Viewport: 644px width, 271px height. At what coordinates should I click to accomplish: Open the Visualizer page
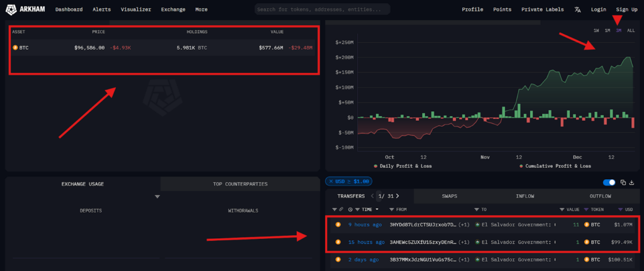[x=136, y=9]
